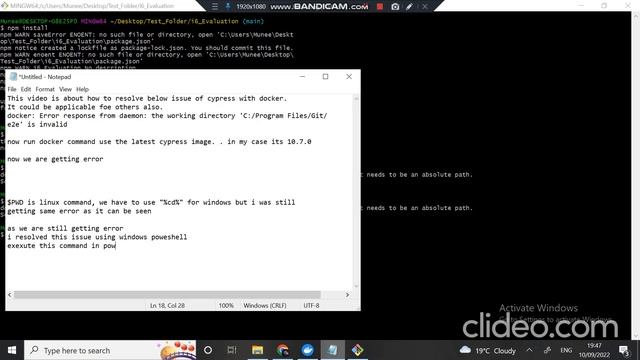Open the Format menu in Notepad
Screen dimensions: 640x360
click(45, 89)
